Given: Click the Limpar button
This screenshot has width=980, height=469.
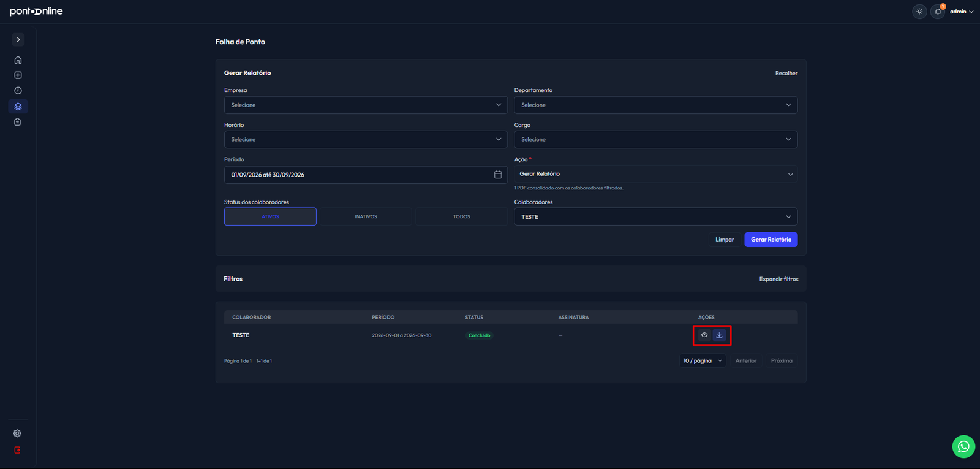Looking at the screenshot, I should click(x=725, y=240).
